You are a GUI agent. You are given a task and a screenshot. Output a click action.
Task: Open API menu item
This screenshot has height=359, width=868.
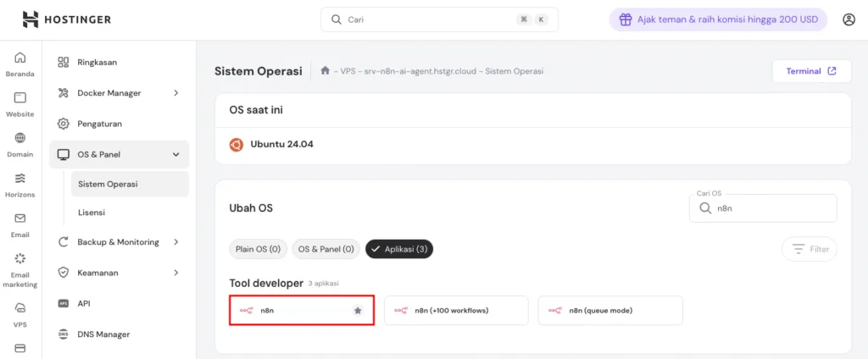119,303
